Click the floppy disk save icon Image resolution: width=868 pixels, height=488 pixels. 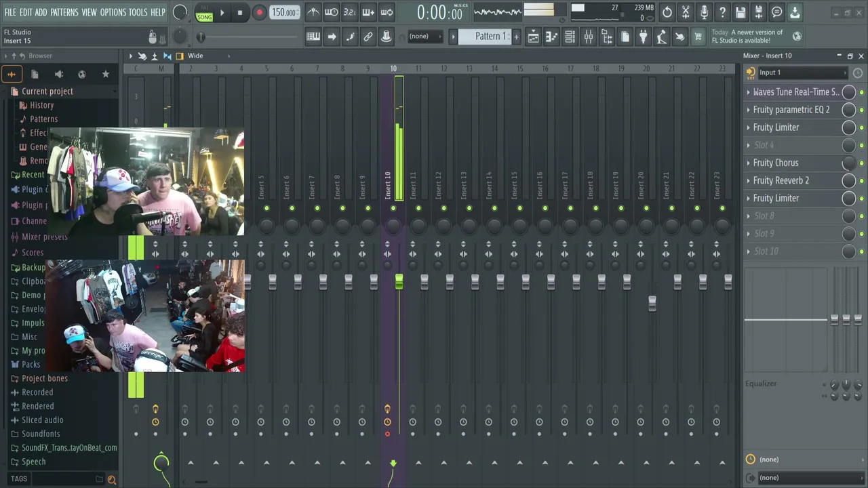(741, 12)
